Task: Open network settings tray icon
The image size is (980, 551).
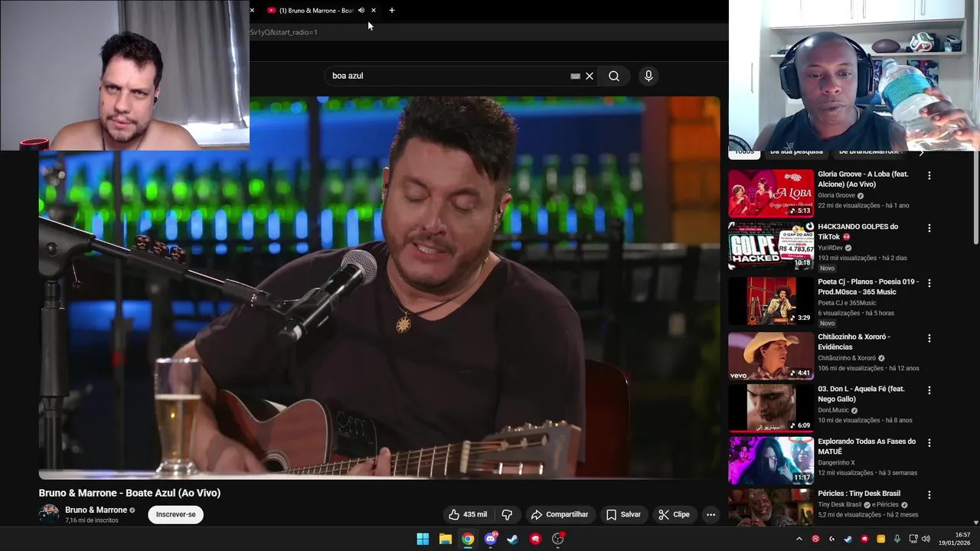Action: point(913,539)
